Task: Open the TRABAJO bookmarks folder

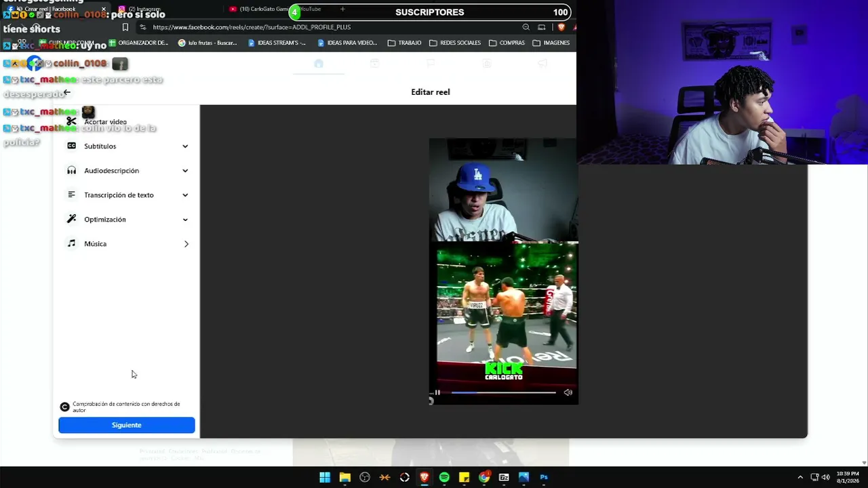Action: [x=404, y=43]
